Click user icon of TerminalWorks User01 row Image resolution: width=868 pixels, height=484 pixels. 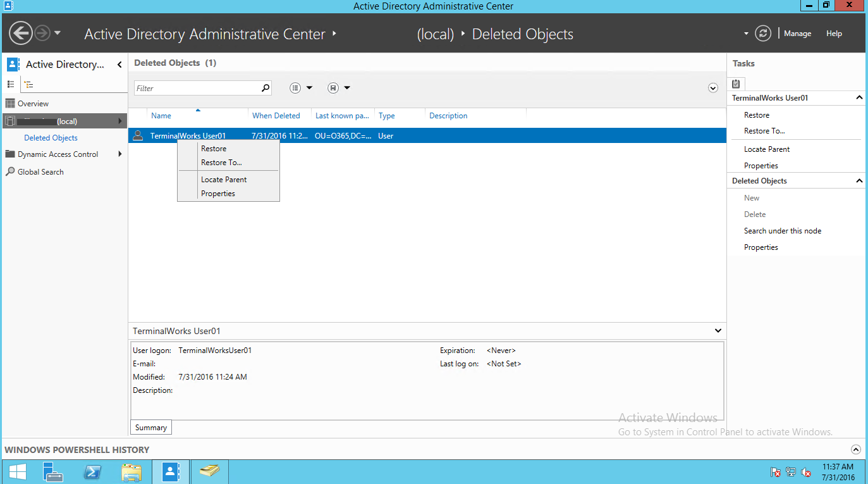138,135
